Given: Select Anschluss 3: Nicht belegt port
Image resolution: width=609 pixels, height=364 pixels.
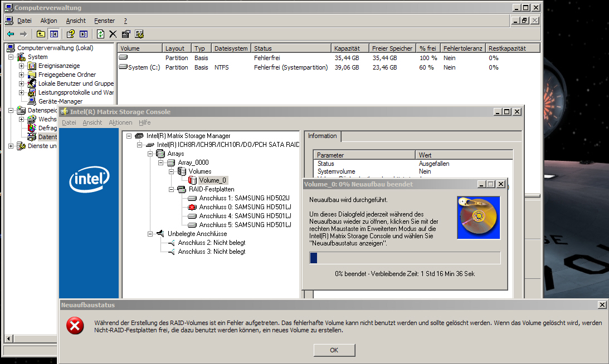Looking at the screenshot, I should coord(211,252).
